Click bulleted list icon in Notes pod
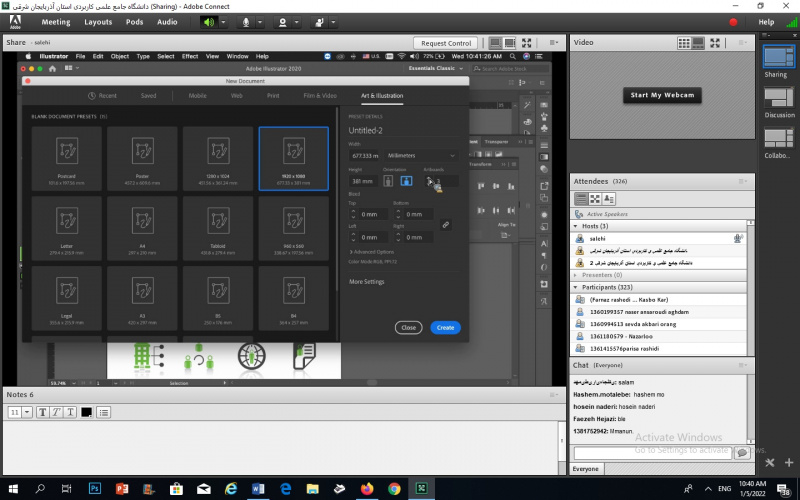800x500 pixels. [104, 412]
